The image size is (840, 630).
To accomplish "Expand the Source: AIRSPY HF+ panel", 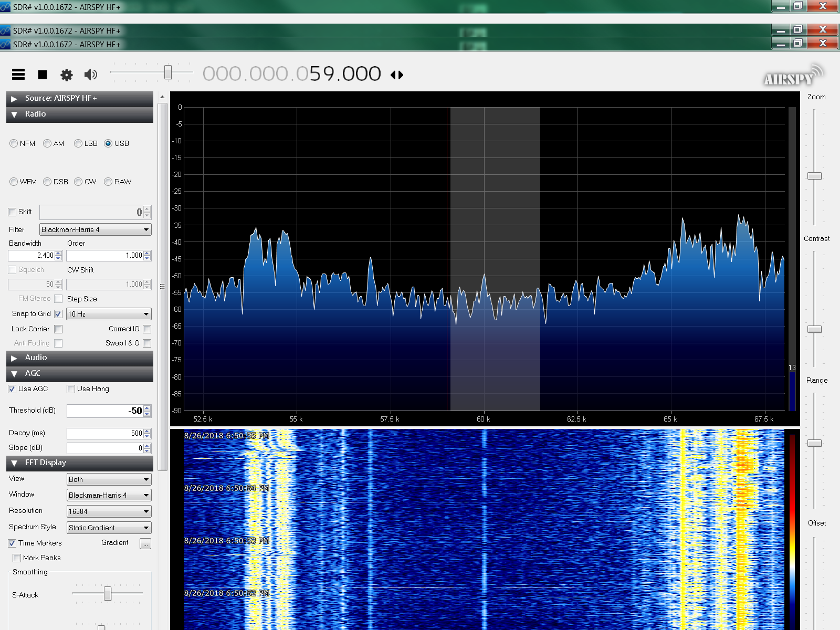I will pyautogui.click(x=80, y=98).
